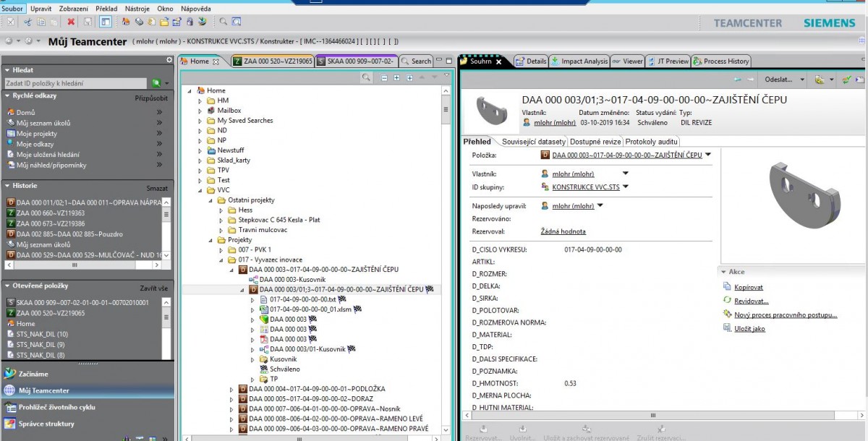
Task: Switch to the Viewer tab
Action: (x=628, y=61)
